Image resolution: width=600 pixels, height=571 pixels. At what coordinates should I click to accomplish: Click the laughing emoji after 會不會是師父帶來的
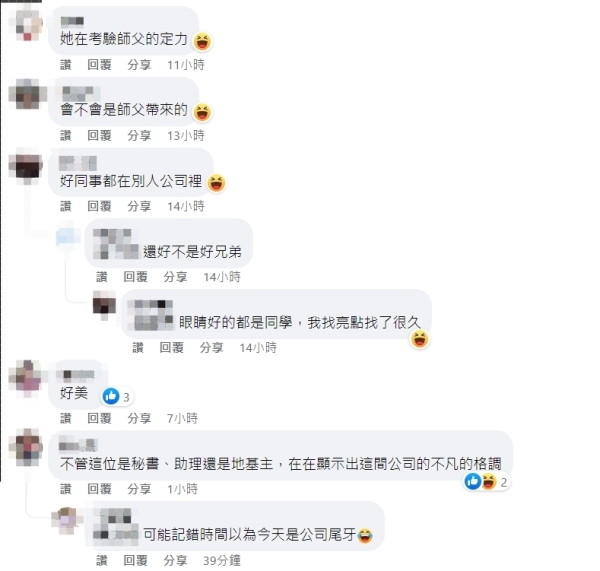202,112
